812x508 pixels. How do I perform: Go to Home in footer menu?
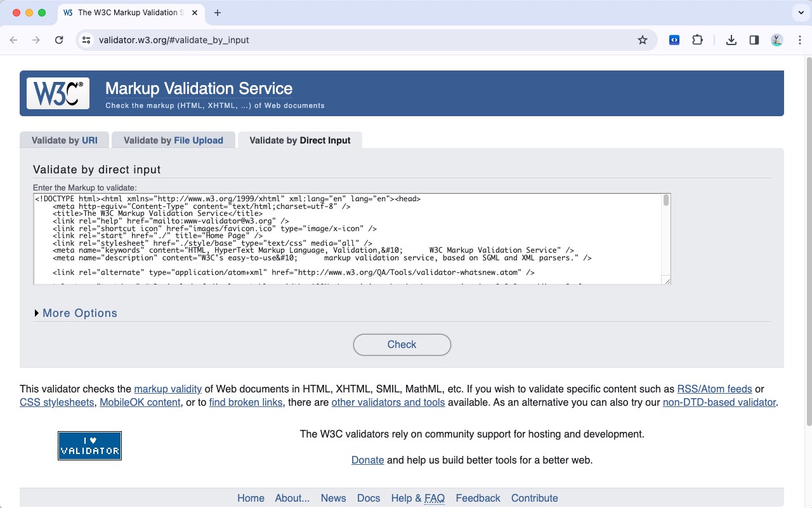[x=251, y=498]
